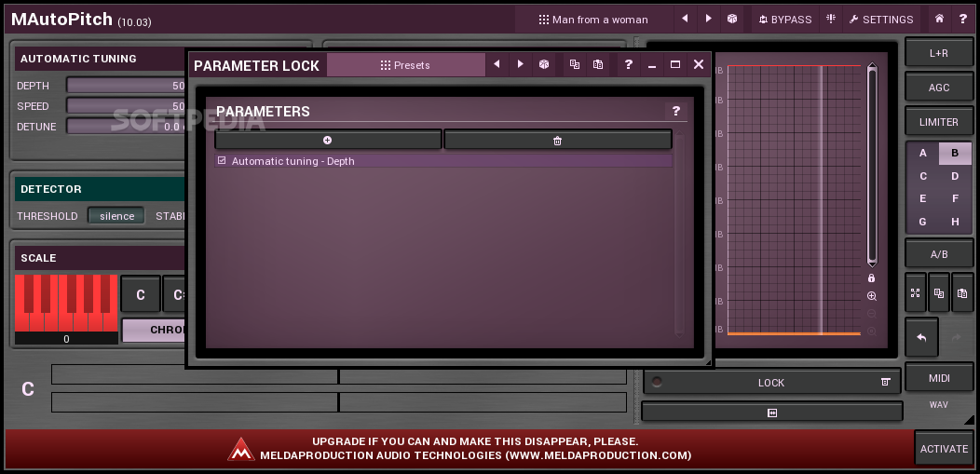Zoom in on the graph
The image size is (980, 474).
pyautogui.click(x=871, y=296)
